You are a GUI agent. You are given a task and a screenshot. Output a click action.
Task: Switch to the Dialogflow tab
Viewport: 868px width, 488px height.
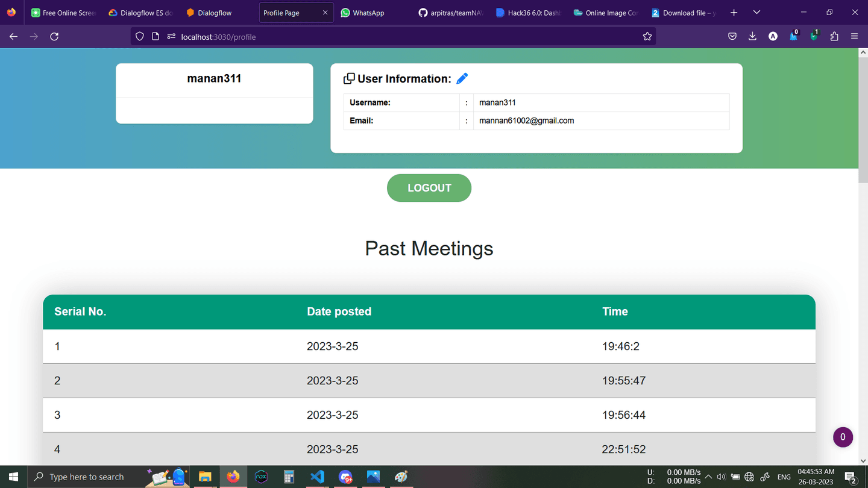click(218, 13)
